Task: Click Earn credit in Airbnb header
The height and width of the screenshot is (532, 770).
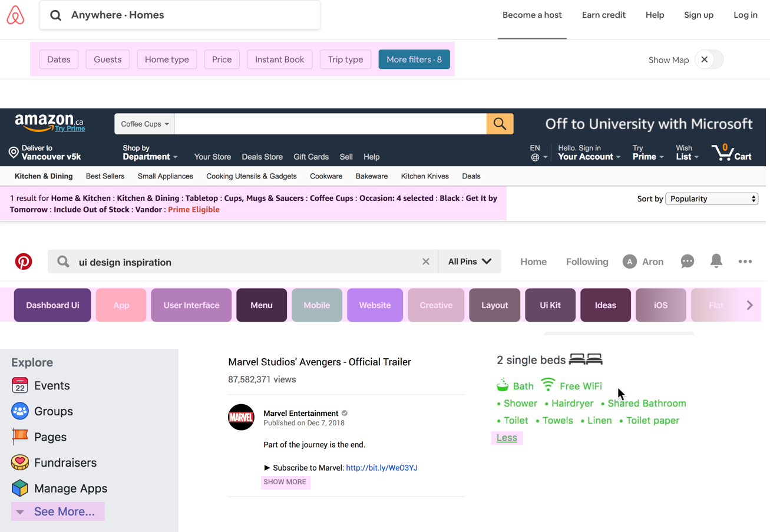Action: (604, 15)
